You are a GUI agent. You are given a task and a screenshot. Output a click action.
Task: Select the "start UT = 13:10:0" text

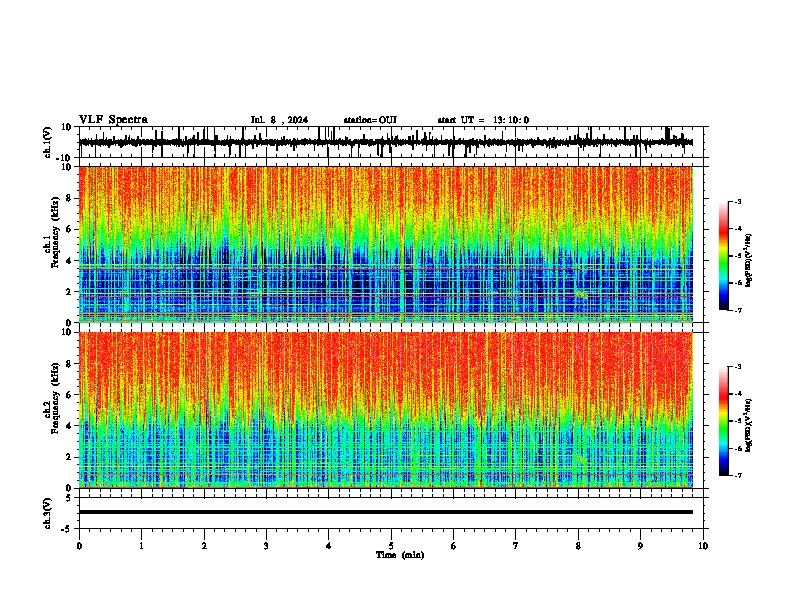click(x=483, y=120)
